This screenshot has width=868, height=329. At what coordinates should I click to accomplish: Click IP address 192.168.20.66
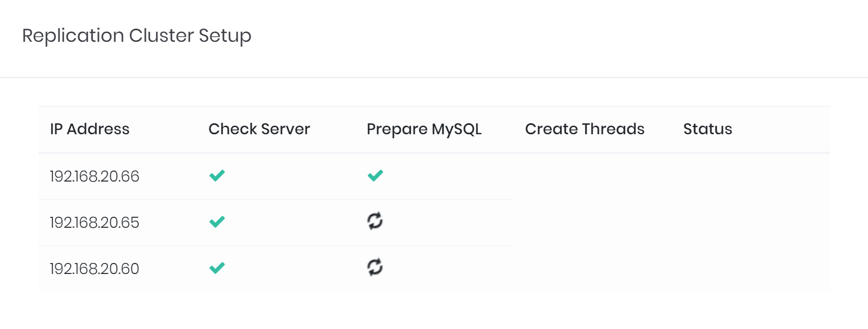[95, 176]
